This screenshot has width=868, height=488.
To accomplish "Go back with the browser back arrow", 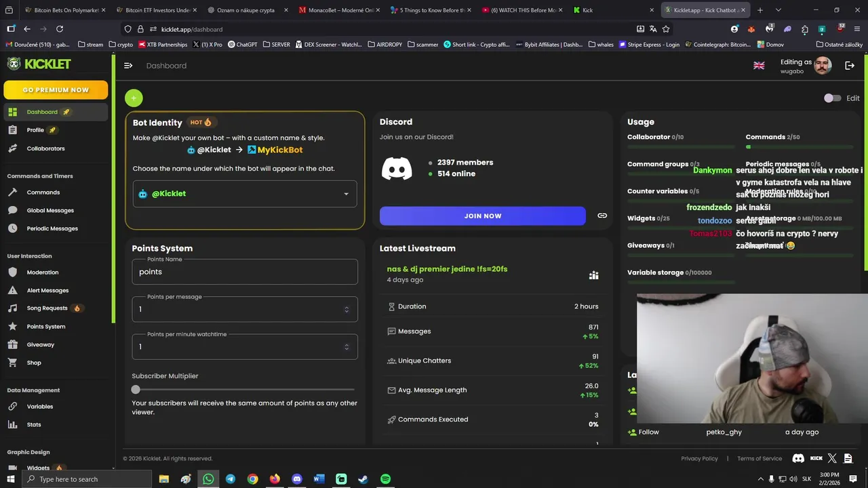I will click(x=27, y=29).
